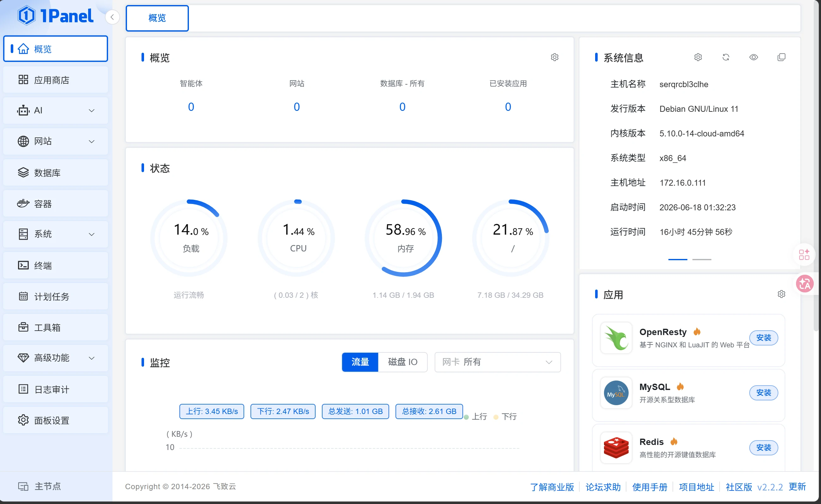Copy system info with copy icon
Screen dimensions: 821x504
pyautogui.click(x=781, y=57)
